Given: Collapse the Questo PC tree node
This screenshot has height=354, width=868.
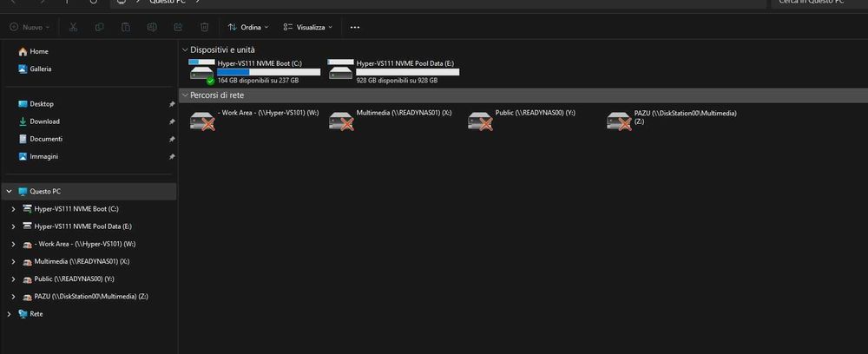Looking at the screenshot, I should 9,192.
